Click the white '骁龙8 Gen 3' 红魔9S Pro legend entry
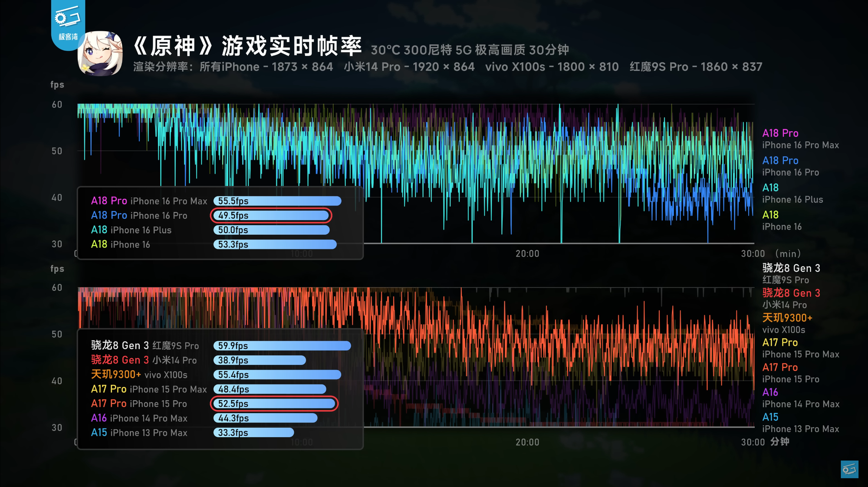 coord(791,274)
